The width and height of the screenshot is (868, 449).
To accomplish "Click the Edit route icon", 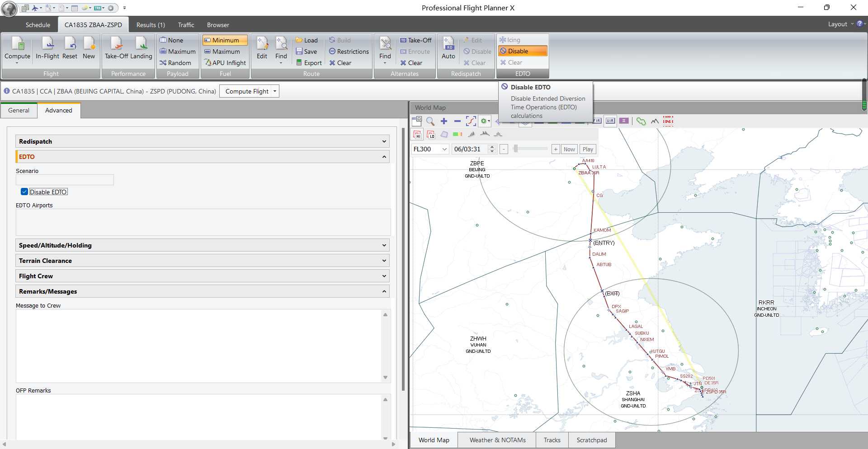I will [262, 44].
